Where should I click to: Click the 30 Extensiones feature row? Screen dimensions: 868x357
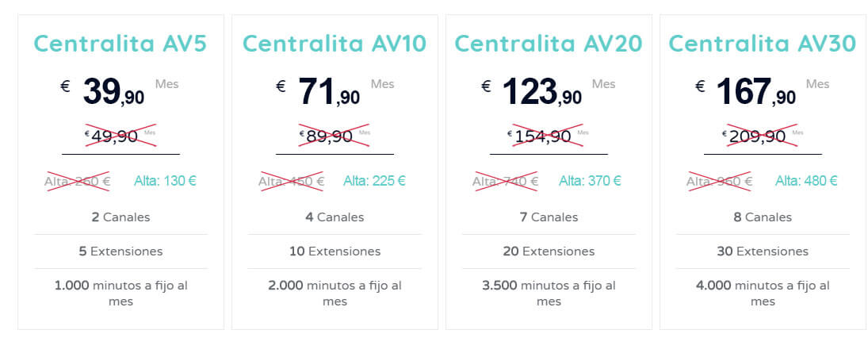coord(763,251)
